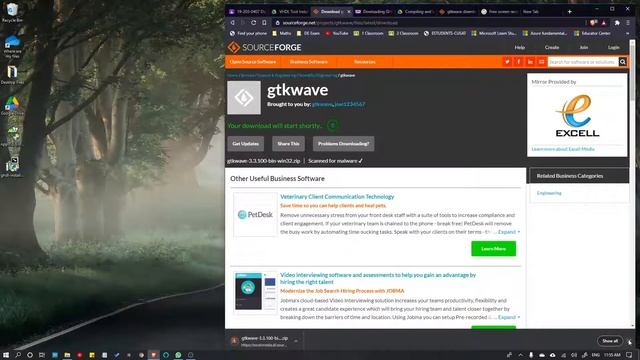This screenshot has width=640, height=360.
Task: Open the Login link in the header
Action: coord(613,47)
